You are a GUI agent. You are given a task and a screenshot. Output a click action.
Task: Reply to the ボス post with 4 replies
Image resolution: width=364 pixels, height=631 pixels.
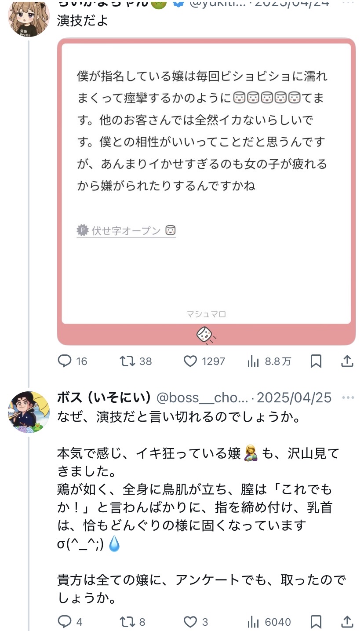click(65, 622)
